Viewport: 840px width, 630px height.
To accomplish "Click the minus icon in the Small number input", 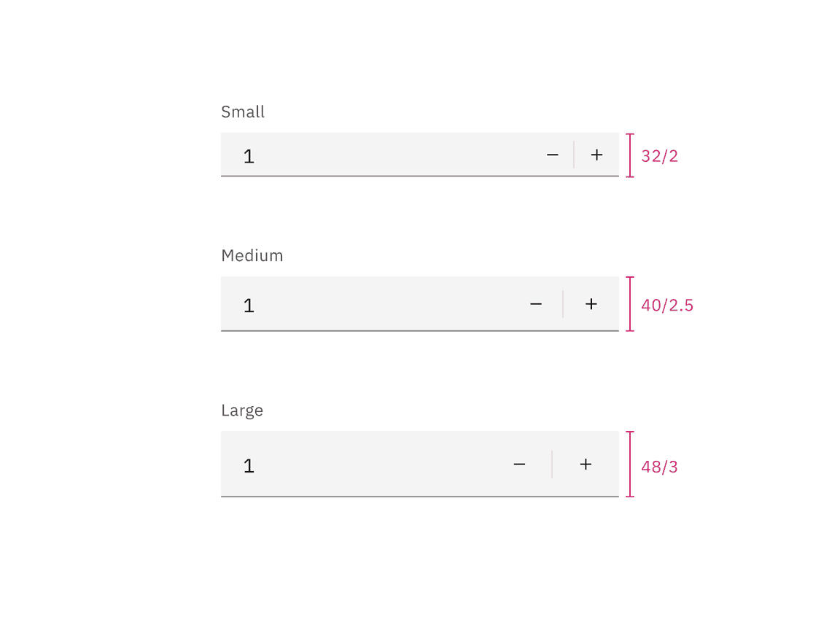I will [x=553, y=155].
